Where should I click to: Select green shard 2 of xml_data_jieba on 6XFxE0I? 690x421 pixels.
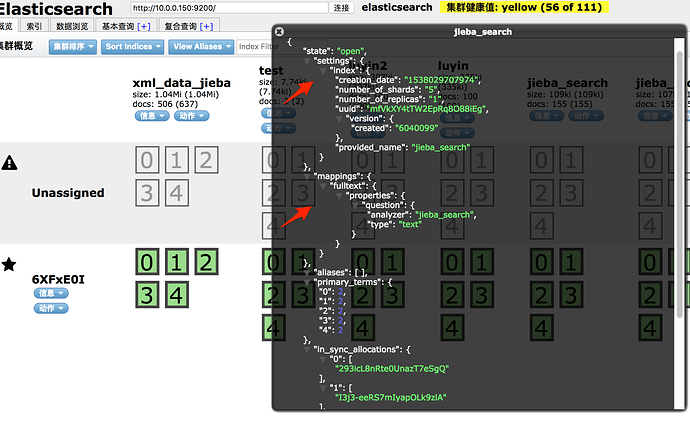coord(206,262)
